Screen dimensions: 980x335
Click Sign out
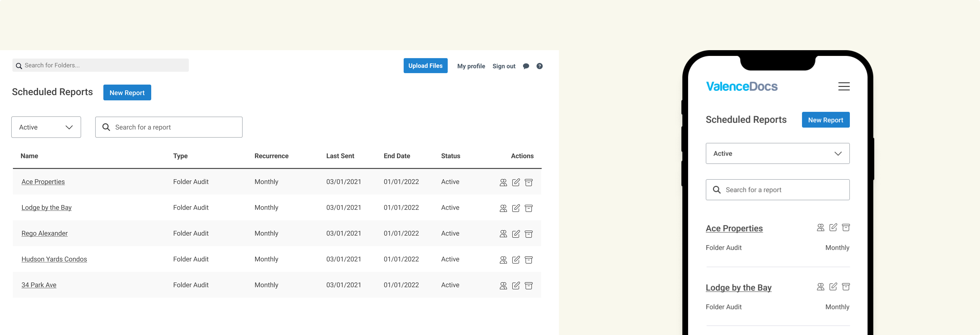click(x=504, y=66)
